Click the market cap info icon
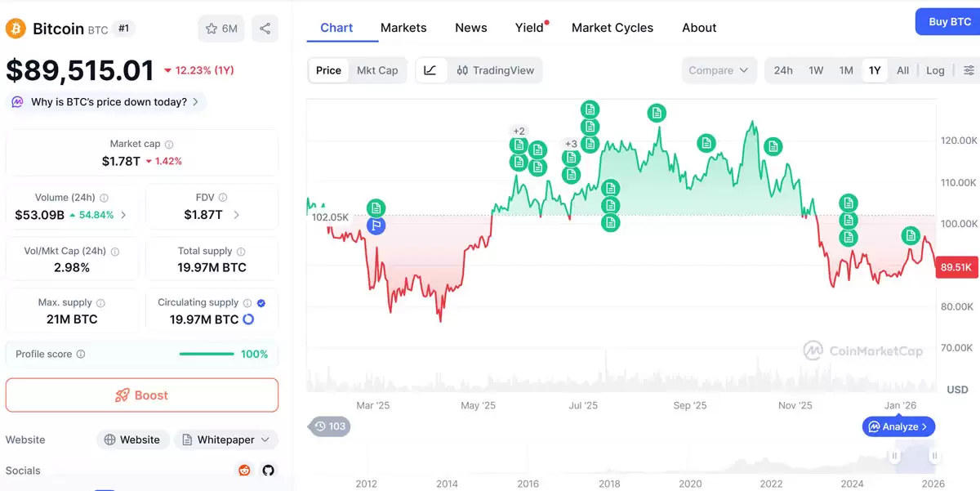The height and width of the screenshot is (491, 980). [168, 144]
